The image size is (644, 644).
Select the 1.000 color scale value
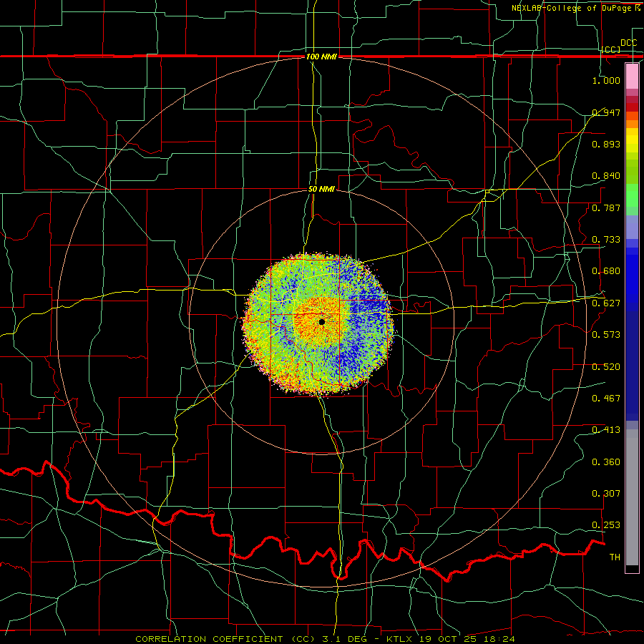(606, 80)
